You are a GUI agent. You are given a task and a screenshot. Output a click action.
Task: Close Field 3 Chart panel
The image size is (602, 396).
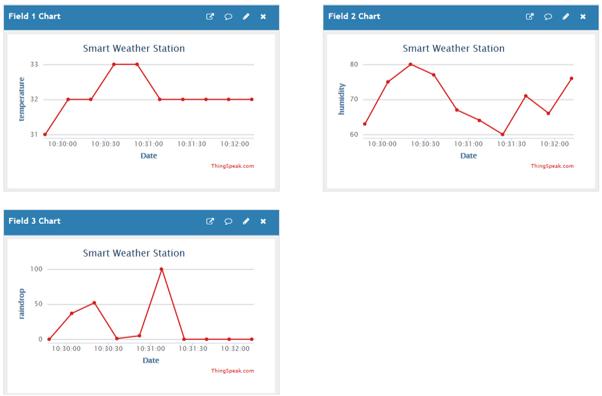click(x=263, y=221)
